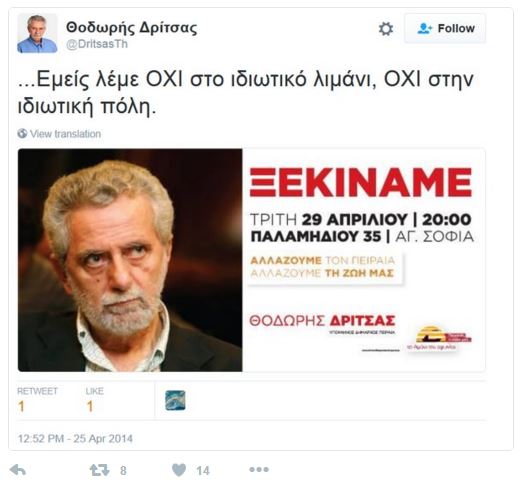Screen dimensions: 525x491
Task: Select the Greek tweet text about ΟΧΙ
Action: coord(245,93)
